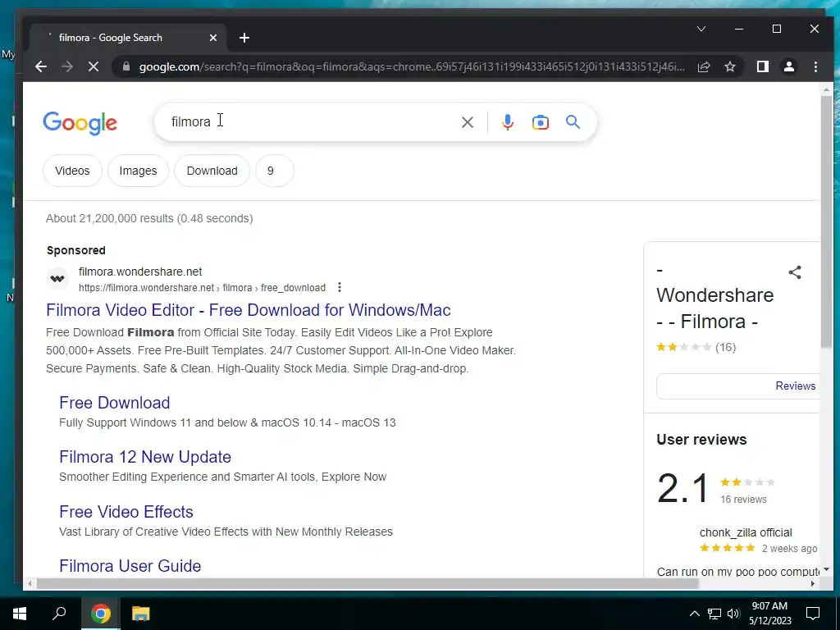Image resolution: width=840 pixels, height=630 pixels.
Task: Click the taskbar clock showing 9:07 AM
Action: tap(769, 614)
